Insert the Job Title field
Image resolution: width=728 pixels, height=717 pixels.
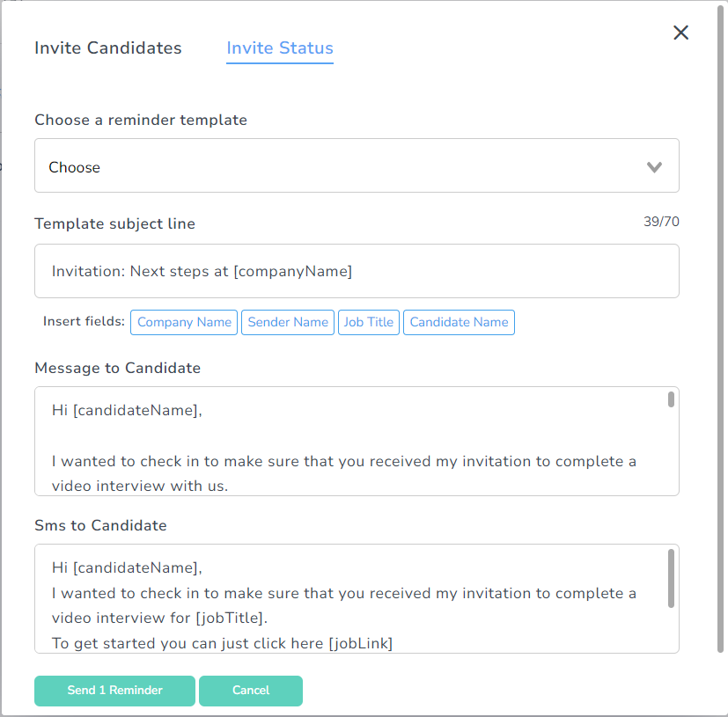[368, 322]
